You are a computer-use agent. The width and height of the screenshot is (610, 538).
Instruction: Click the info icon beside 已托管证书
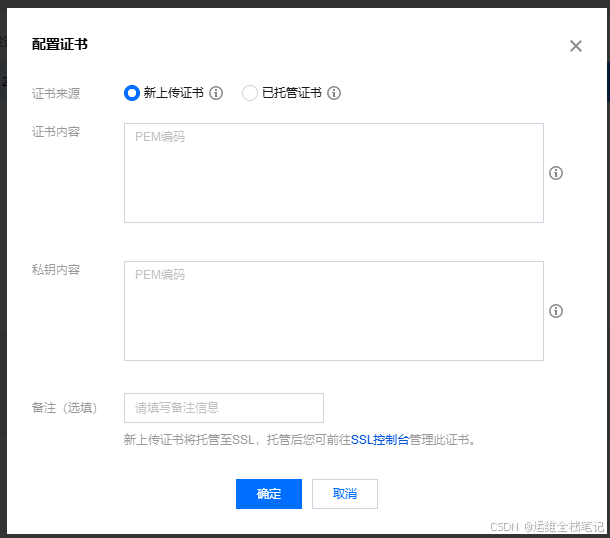[334, 93]
